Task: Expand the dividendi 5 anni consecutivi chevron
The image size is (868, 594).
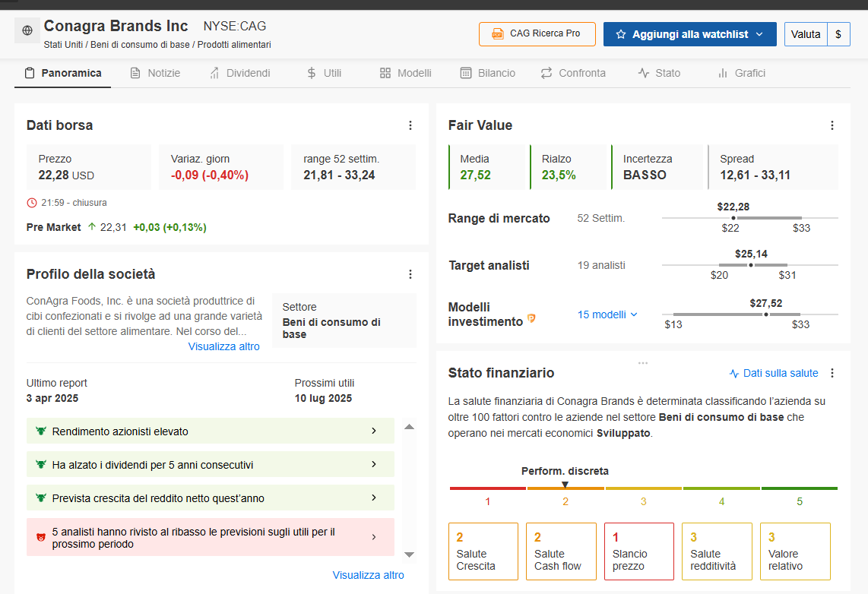Action: click(x=374, y=465)
